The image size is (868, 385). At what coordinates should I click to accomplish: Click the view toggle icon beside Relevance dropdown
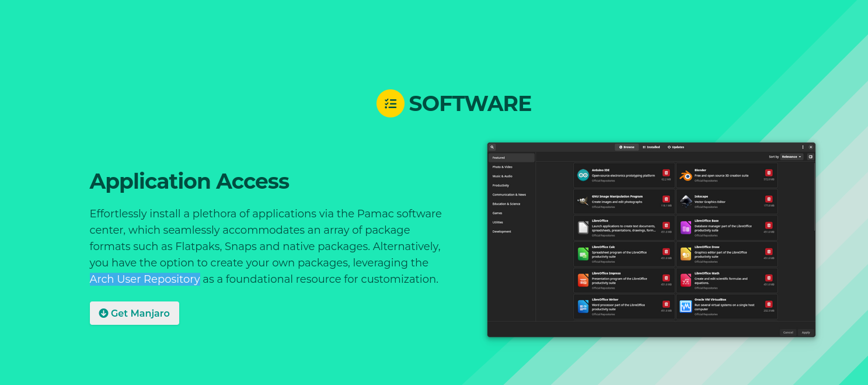coord(810,157)
